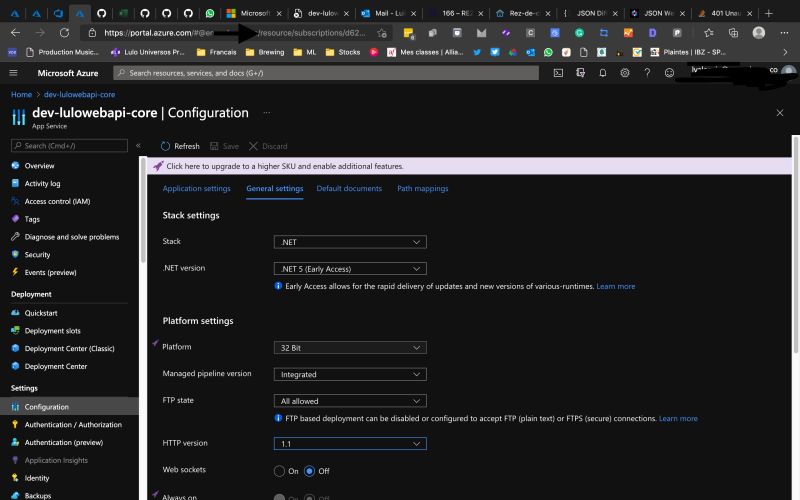800x500 pixels.
Task: Open the more options ellipsis next to Configuration title
Action: pos(266,113)
